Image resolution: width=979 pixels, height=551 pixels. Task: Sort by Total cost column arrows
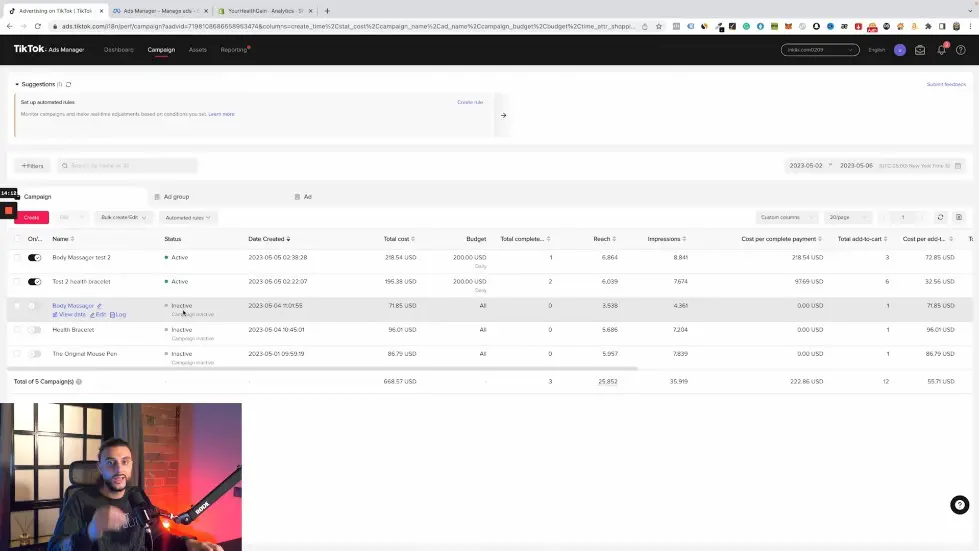tap(413, 239)
